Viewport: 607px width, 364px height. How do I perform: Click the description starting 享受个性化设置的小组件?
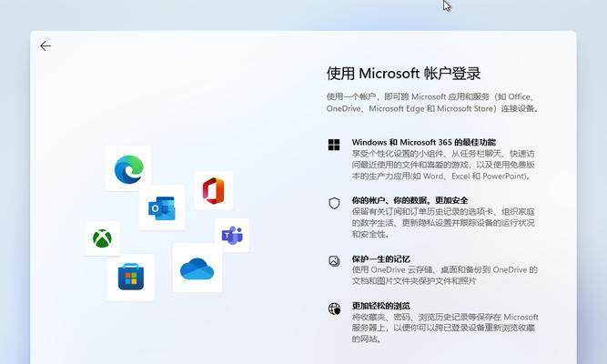tap(443, 165)
